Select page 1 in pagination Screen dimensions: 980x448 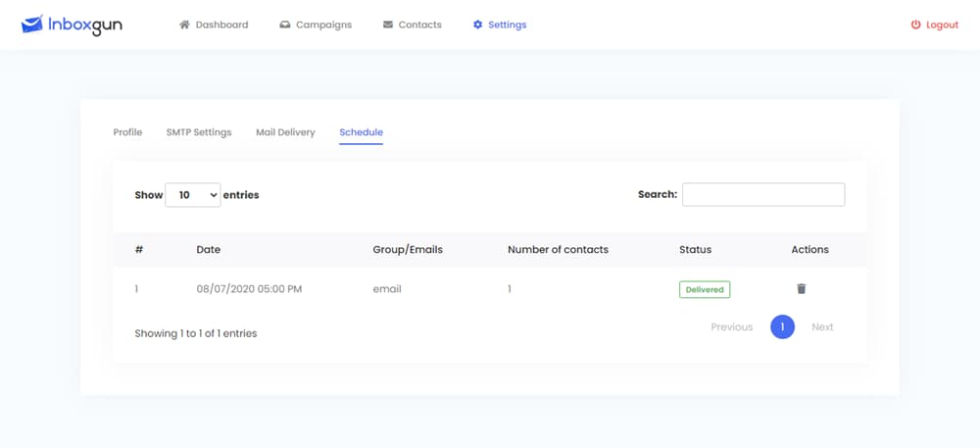(782, 326)
